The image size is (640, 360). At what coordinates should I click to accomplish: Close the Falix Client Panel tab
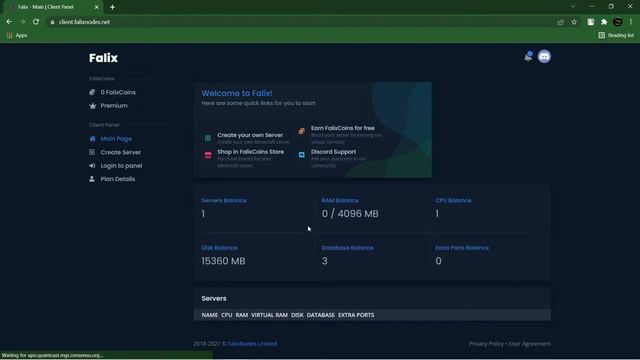96,7
